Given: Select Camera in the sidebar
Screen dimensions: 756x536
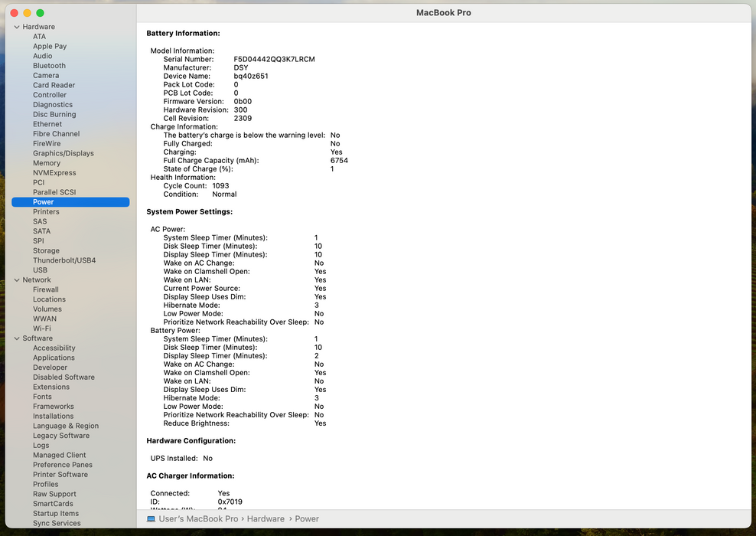Looking at the screenshot, I should (46, 75).
